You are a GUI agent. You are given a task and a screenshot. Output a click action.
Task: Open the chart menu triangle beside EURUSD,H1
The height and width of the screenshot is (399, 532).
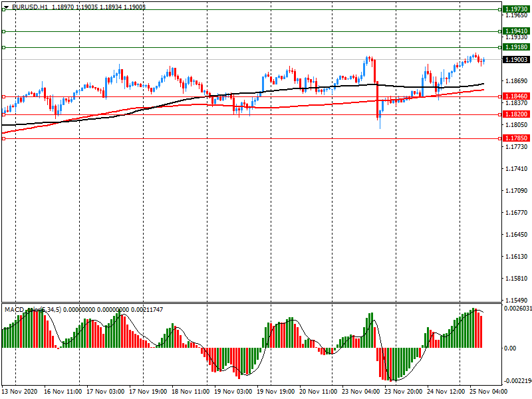click(x=6, y=7)
